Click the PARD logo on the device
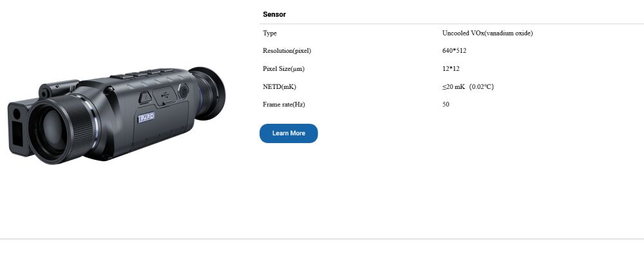The width and height of the screenshot is (644, 263). (x=146, y=119)
